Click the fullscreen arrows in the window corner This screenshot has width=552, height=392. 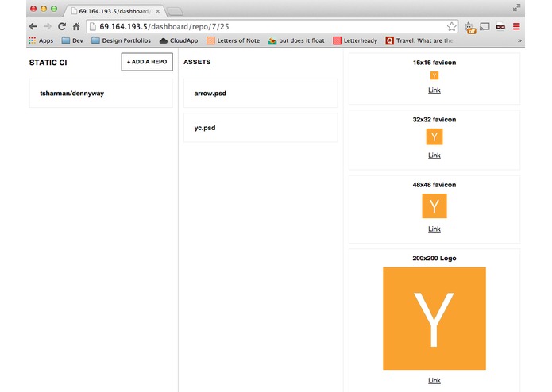tap(516, 8)
